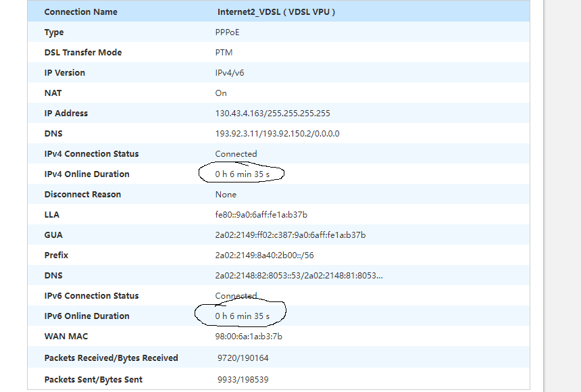Click the Packets Sent/Bytes Sent label
Screen dimensions: 581x392
(x=93, y=379)
